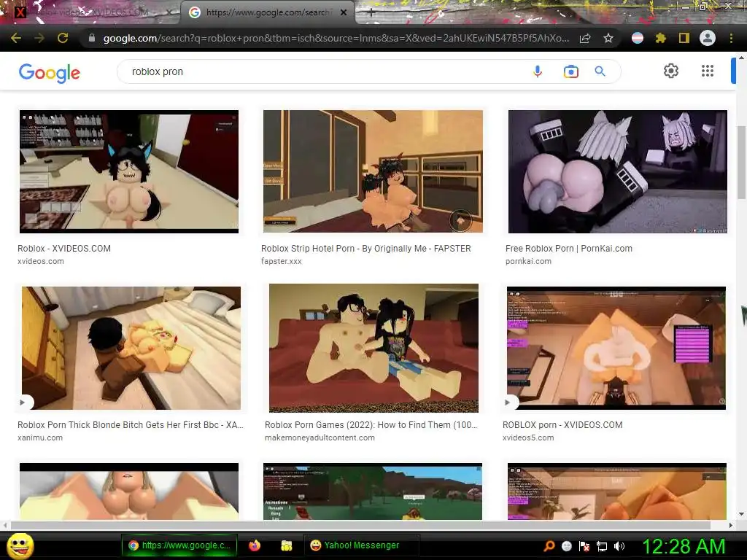Image resolution: width=747 pixels, height=560 pixels.
Task: Toggle the browser side panel
Action: click(x=684, y=38)
